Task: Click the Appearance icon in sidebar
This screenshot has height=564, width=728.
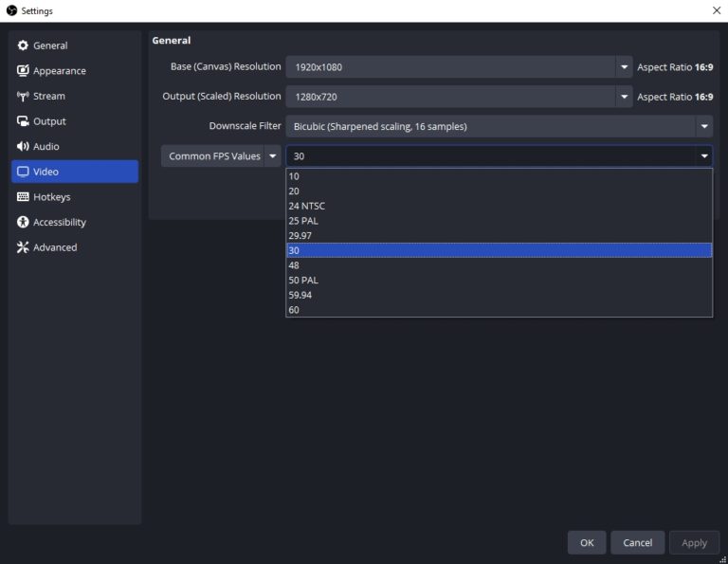Action: click(24, 71)
